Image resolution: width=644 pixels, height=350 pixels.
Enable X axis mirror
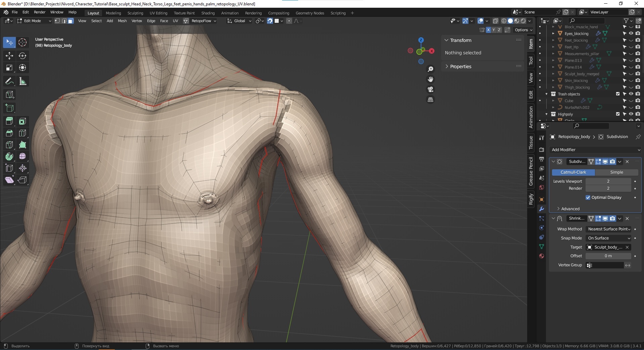point(488,30)
